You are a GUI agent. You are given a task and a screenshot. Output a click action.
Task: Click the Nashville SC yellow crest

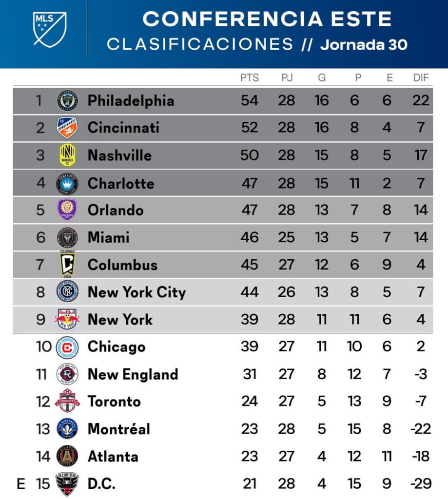pos(67,155)
